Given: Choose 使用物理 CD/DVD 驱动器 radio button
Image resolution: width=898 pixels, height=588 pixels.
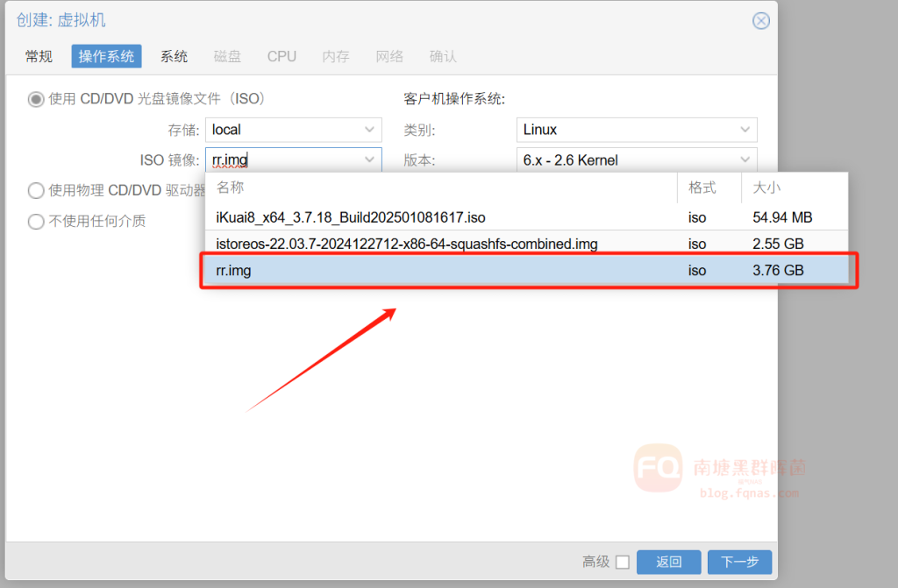Looking at the screenshot, I should (x=36, y=190).
